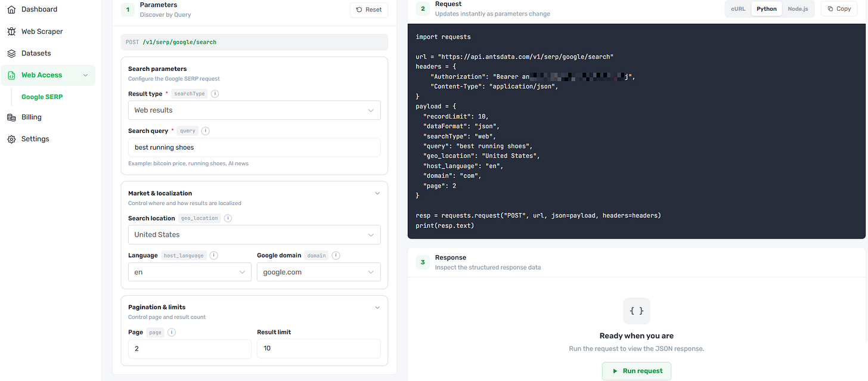Click the Billing icon in sidebar
This screenshot has height=381, width=868.
(11, 117)
